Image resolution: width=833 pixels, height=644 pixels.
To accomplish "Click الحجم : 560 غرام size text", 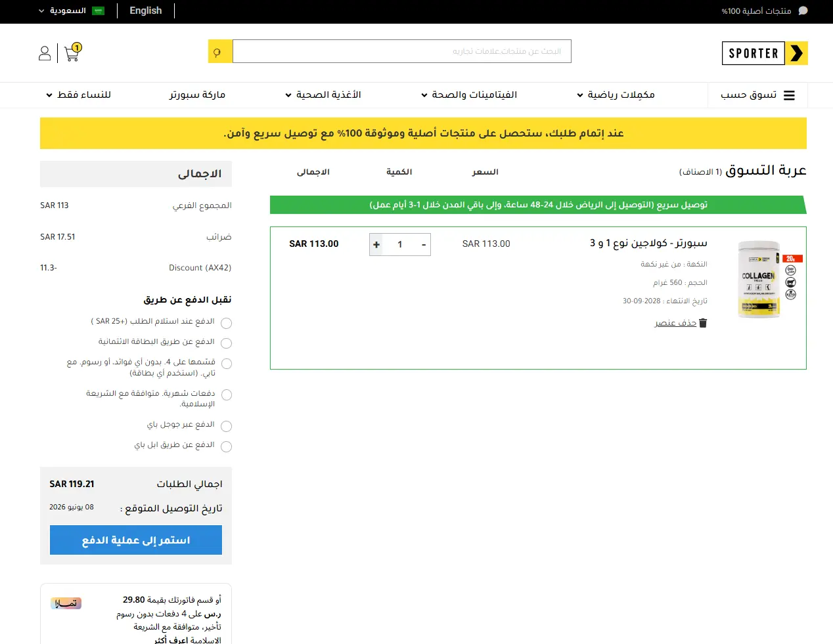I will pos(680,283).
